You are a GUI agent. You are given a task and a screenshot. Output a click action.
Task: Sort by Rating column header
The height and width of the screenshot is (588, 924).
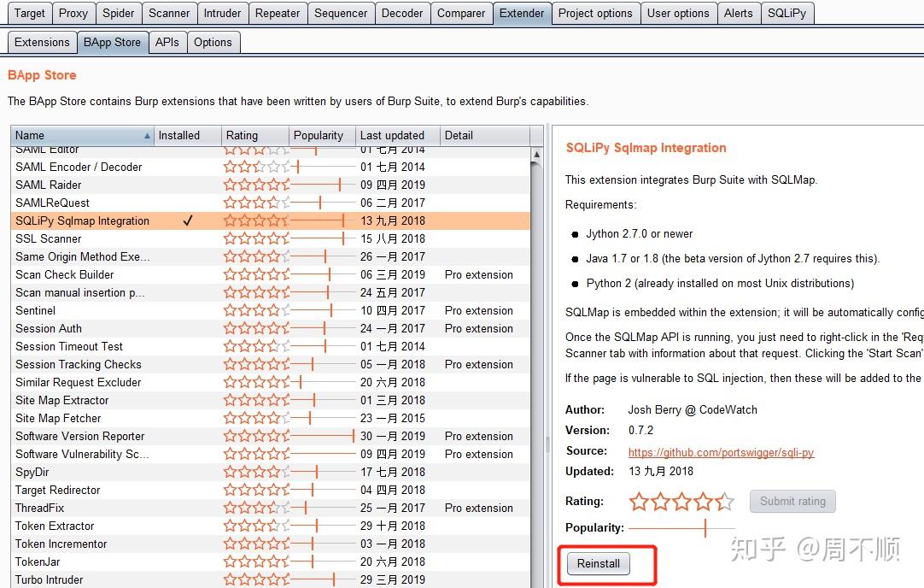pos(254,135)
